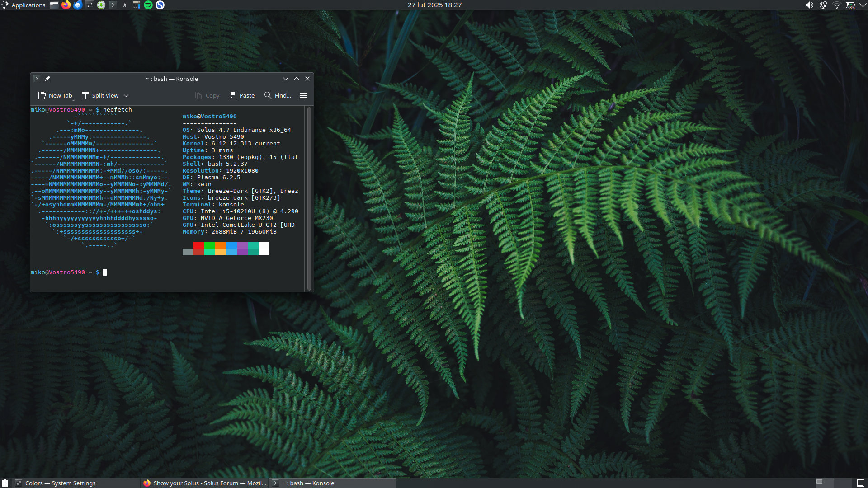Launch Simplenote blue circle icon in top panel
The width and height of the screenshot is (868, 488).
pos(160,5)
